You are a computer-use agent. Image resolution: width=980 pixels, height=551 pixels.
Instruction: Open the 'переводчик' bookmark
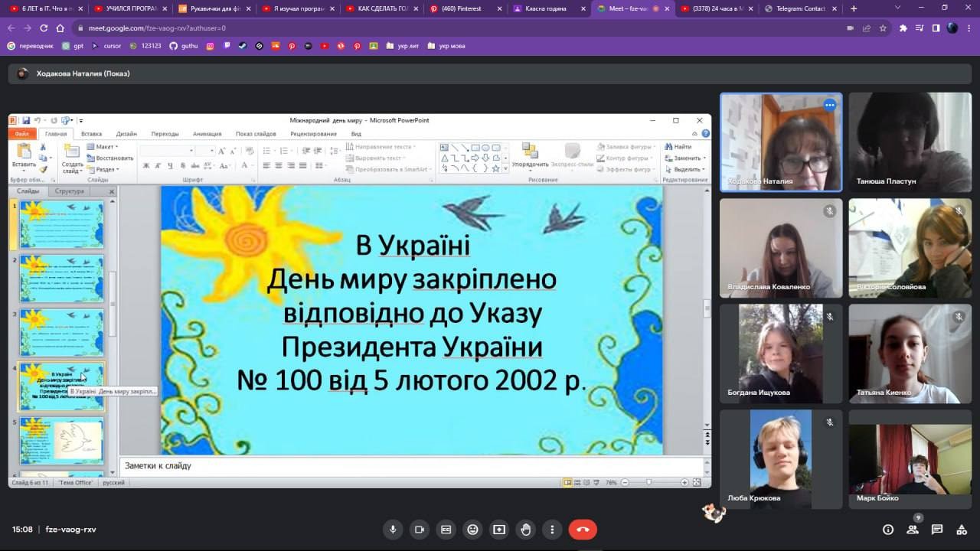[x=32, y=46]
